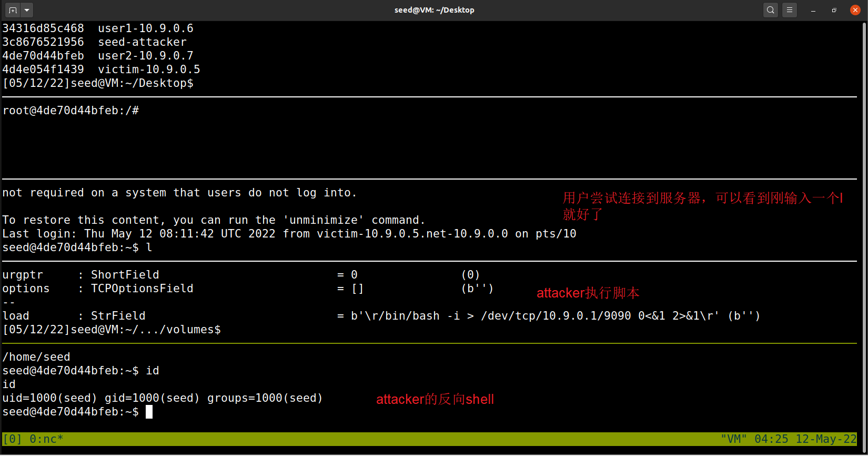Click the /home/seed line
The width and height of the screenshot is (868, 456).
[x=36, y=357]
